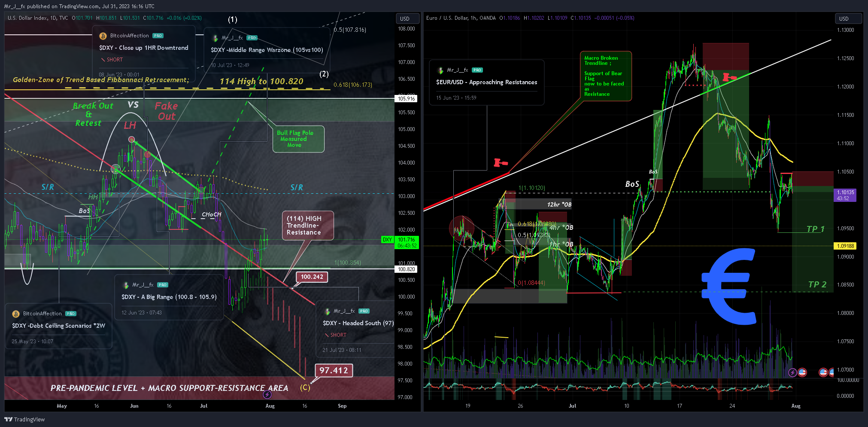Screen dimensions: 868x427
Task: Click current price label 101.716 on DXY axis
Action: [406, 242]
